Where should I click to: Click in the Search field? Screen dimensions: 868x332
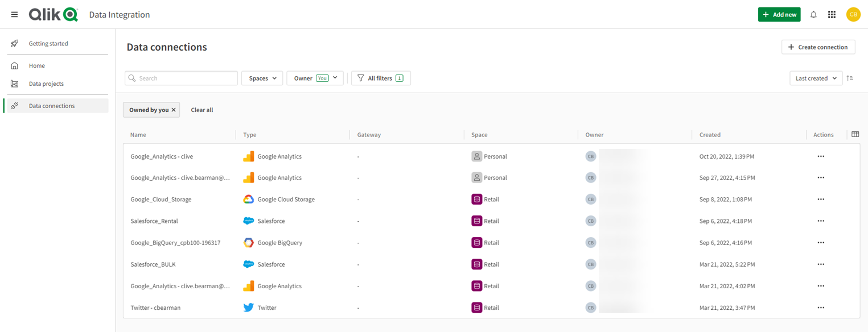(x=181, y=78)
